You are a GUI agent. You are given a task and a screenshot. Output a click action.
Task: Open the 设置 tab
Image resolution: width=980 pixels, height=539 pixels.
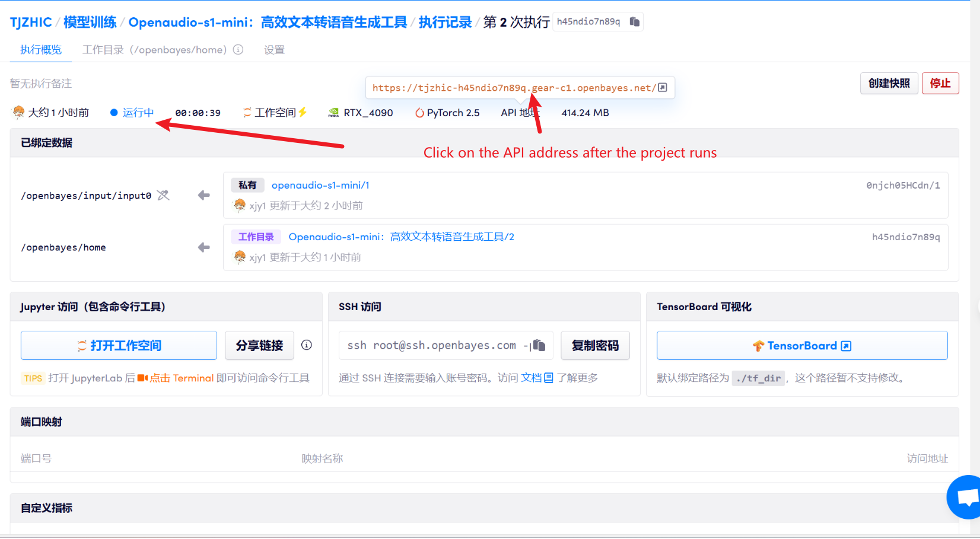[274, 50]
